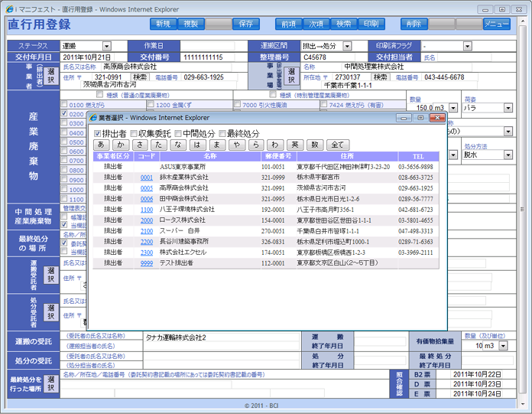
Task: Open the 処分方法 dropdown showing 脱水
Action: (508, 155)
